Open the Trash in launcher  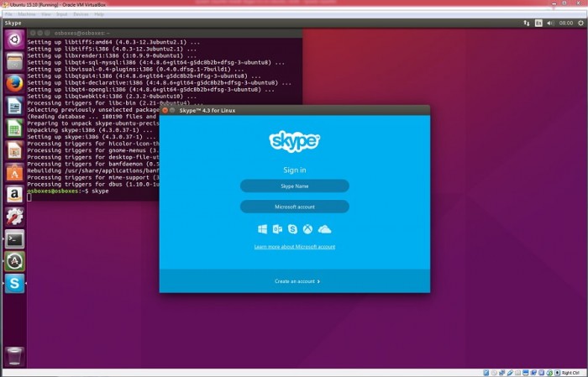pyautogui.click(x=14, y=356)
